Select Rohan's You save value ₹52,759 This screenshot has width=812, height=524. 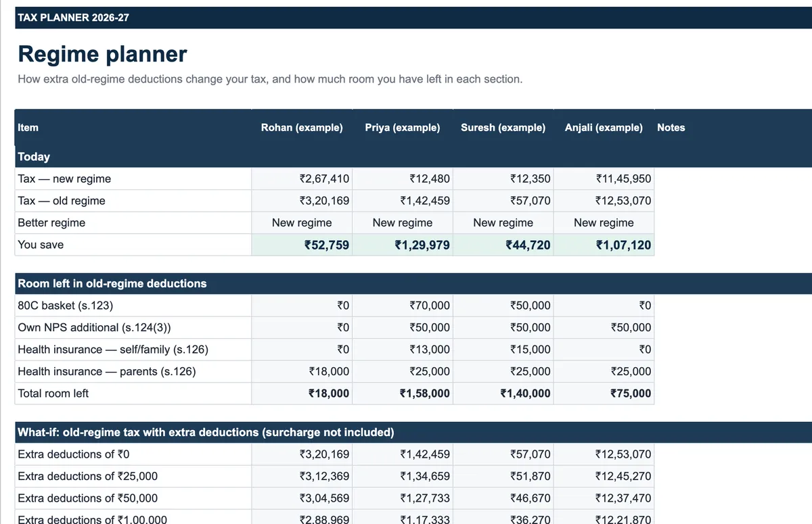pyautogui.click(x=327, y=245)
